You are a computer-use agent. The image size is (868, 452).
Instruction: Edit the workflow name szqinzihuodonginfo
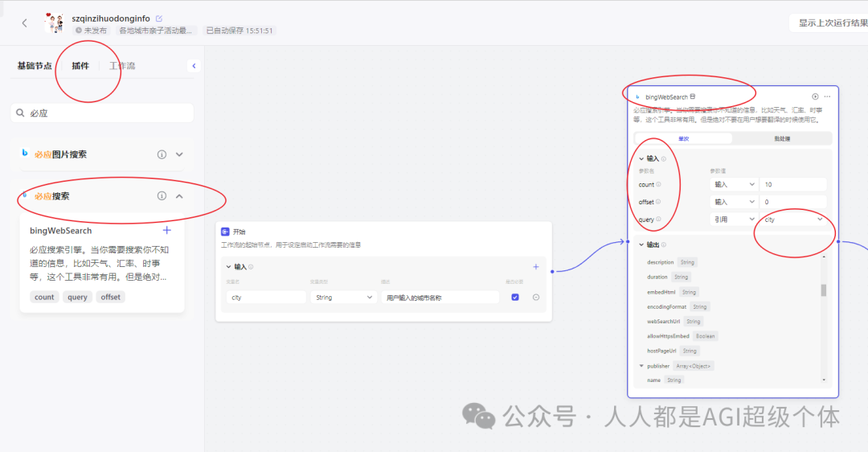[159, 18]
